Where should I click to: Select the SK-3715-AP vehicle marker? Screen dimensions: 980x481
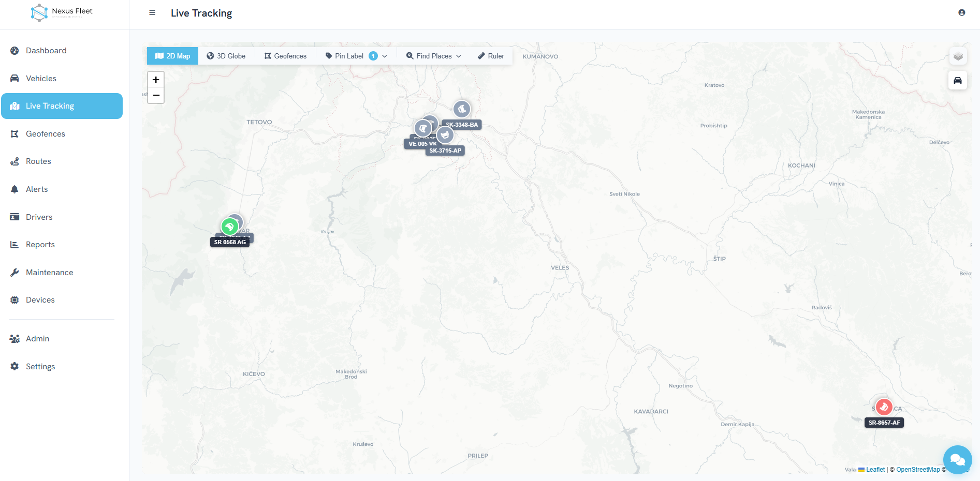pos(445,135)
